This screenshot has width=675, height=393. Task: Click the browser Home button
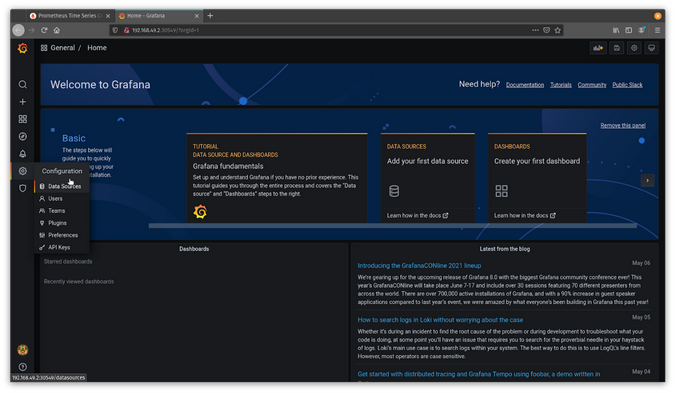tap(57, 30)
